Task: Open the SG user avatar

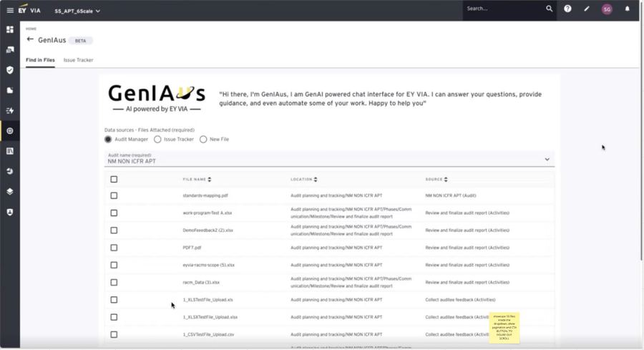Action: (607, 9)
